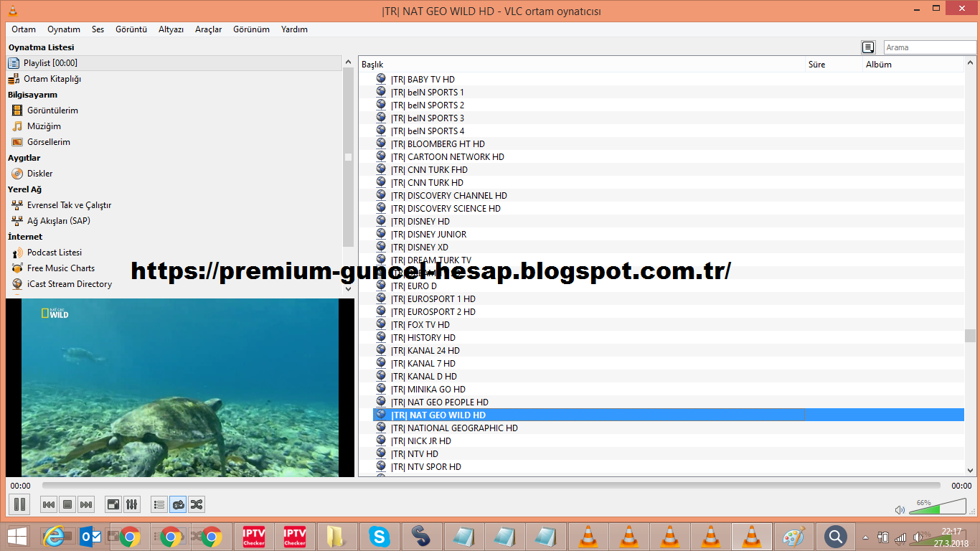Screen dimensions: 980x551
Task: Mute audio via the speaker icon
Action: (x=900, y=510)
